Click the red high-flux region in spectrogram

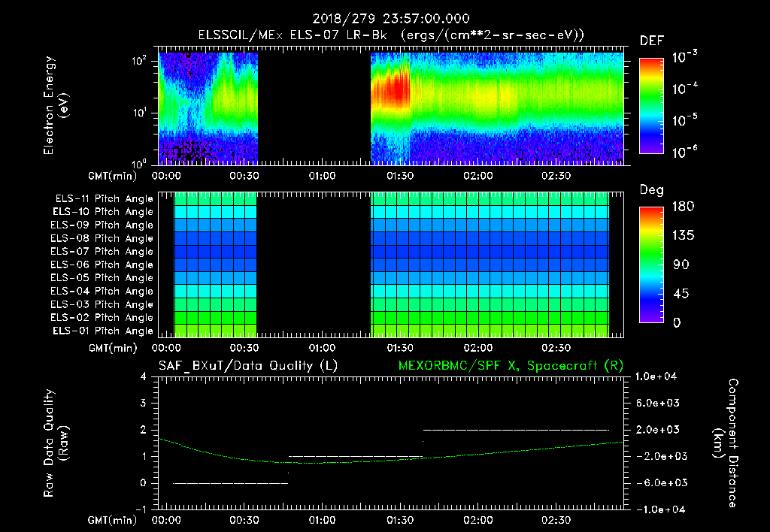tap(391, 89)
